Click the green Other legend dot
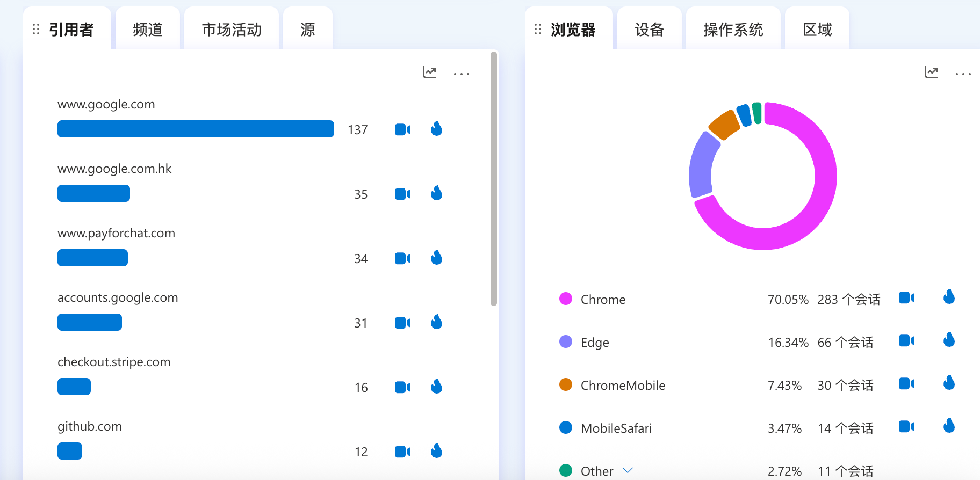 click(x=566, y=470)
